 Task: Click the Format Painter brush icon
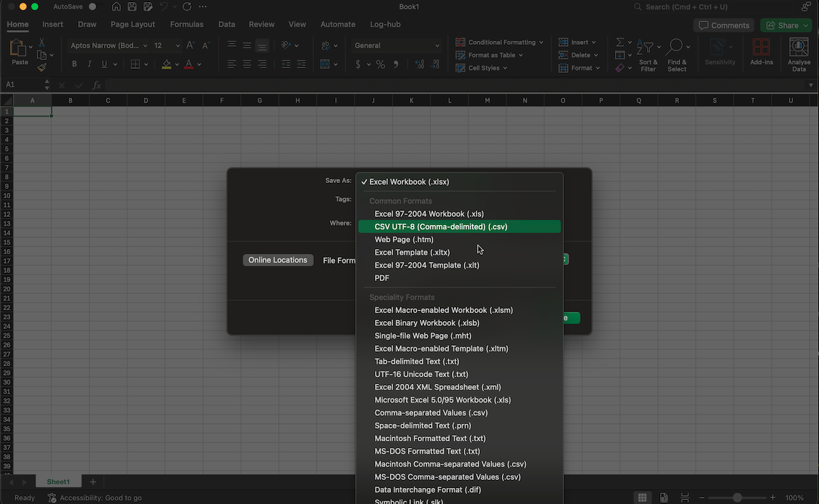tap(41, 67)
